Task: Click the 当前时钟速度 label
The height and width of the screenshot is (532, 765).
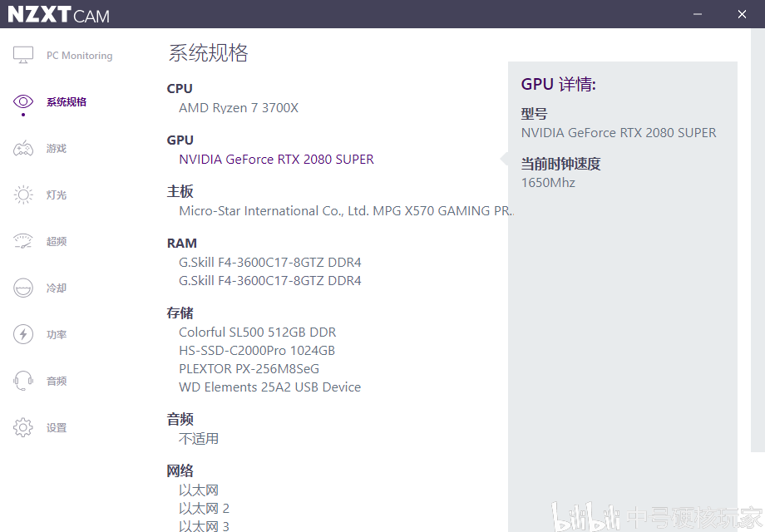Action: [560, 164]
